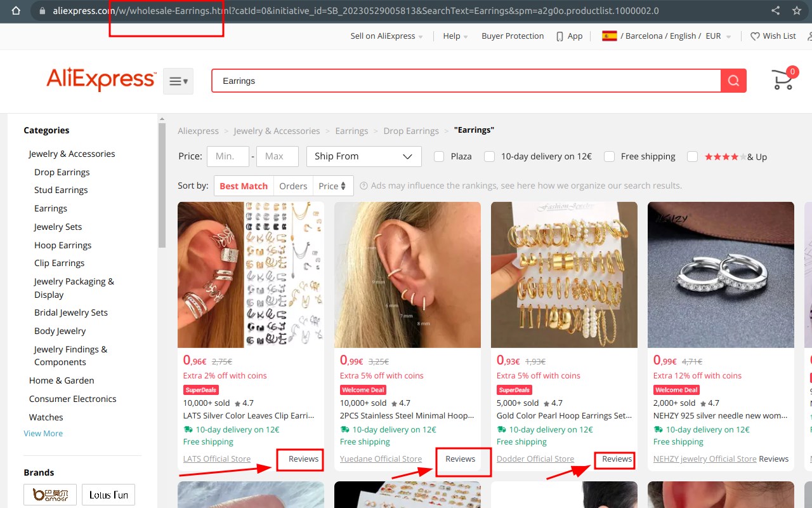Open the Ship From dropdown

[364, 156]
